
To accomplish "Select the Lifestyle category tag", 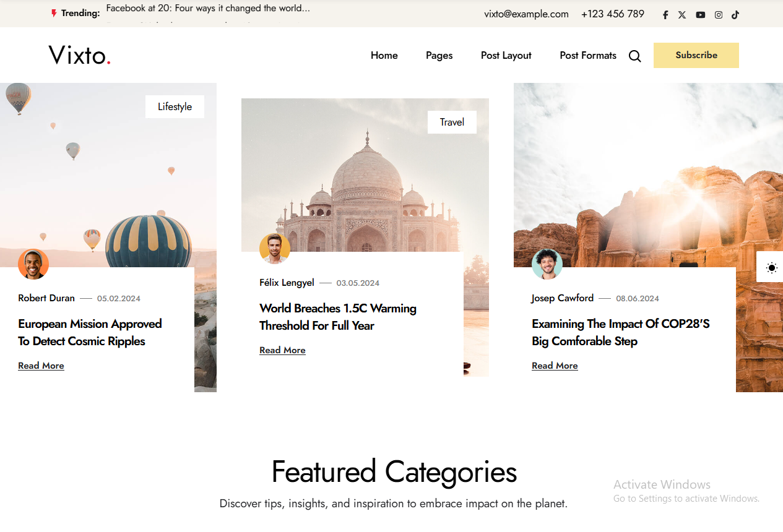I will pyautogui.click(x=175, y=106).
